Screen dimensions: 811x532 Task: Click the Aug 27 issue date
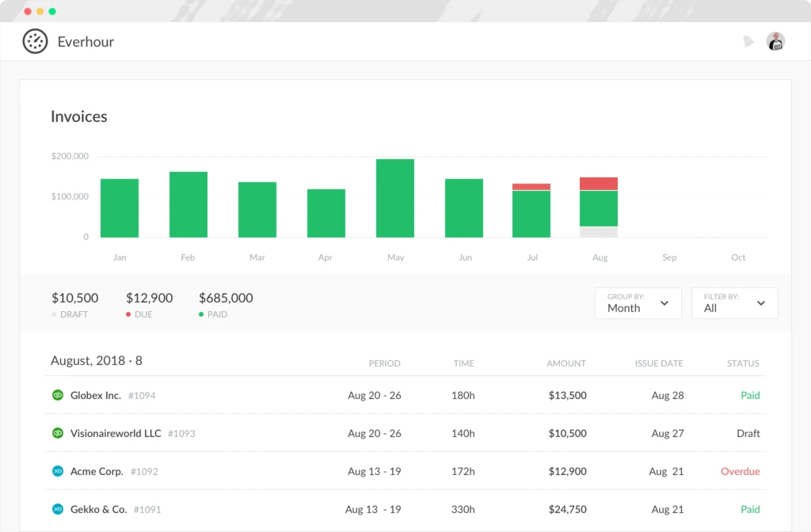tap(667, 433)
